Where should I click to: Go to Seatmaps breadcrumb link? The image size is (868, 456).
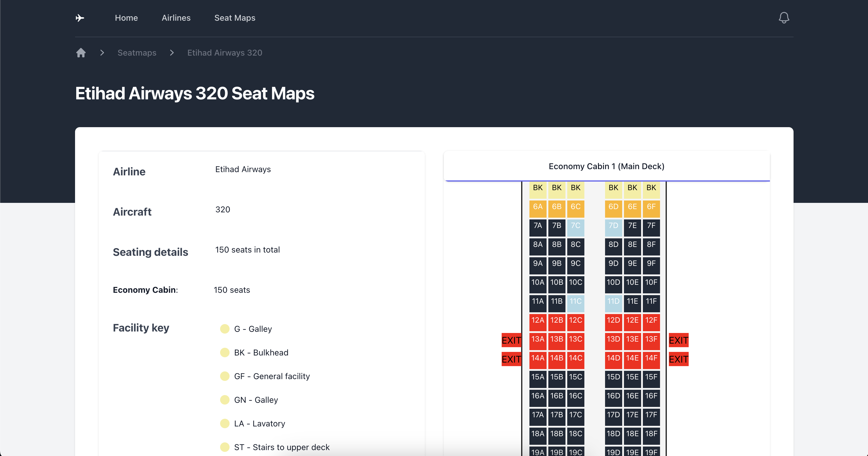pyautogui.click(x=137, y=53)
